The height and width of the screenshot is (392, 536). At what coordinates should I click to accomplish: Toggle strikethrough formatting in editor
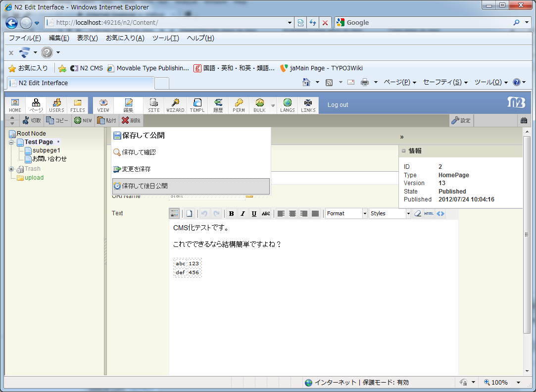266,214
